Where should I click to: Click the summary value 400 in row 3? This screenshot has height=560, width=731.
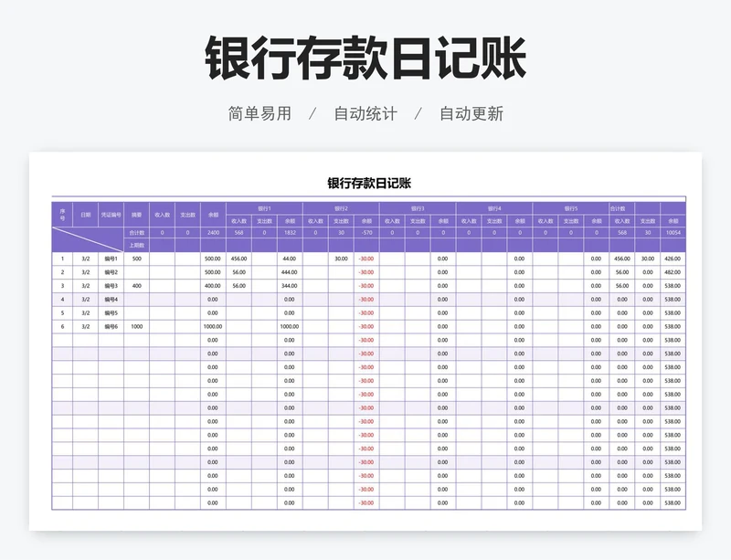[136, 286]
